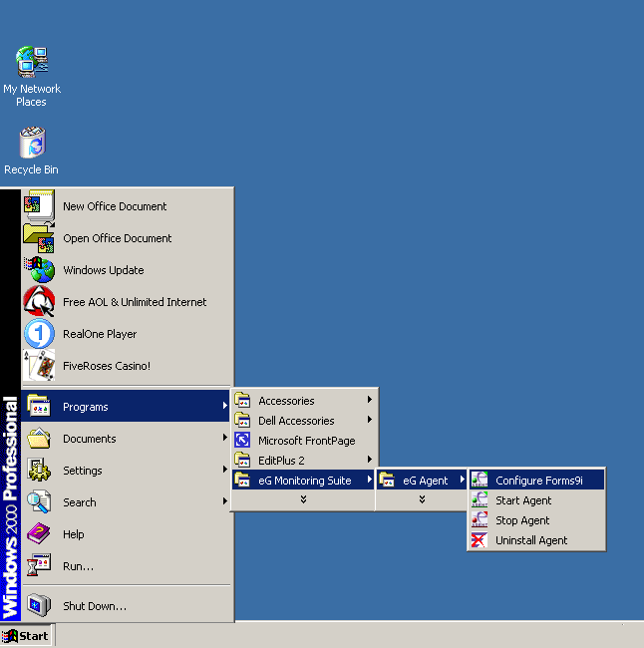
Task: Click the Configure Forms9i icon
Action: pyautogui.click(x=480, y=480)
